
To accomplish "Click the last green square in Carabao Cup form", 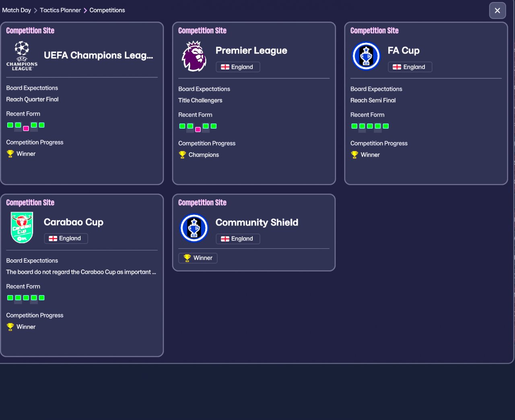I will (42, 298).
